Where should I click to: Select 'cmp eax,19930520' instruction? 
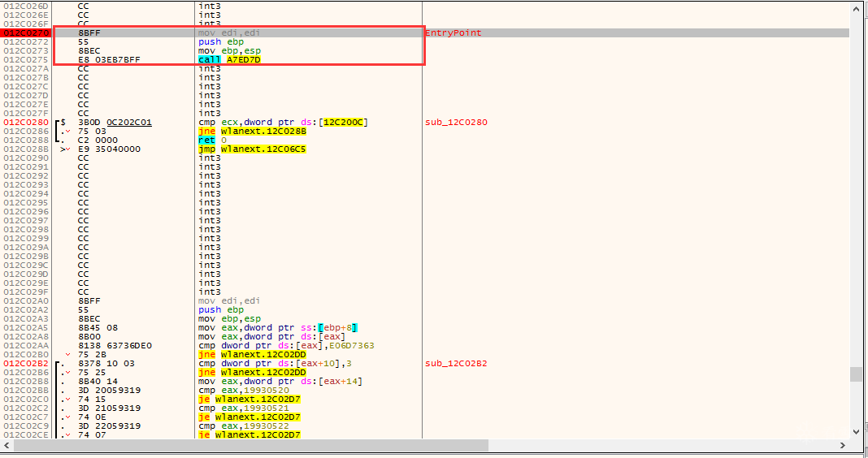click(x=244, y=391)
